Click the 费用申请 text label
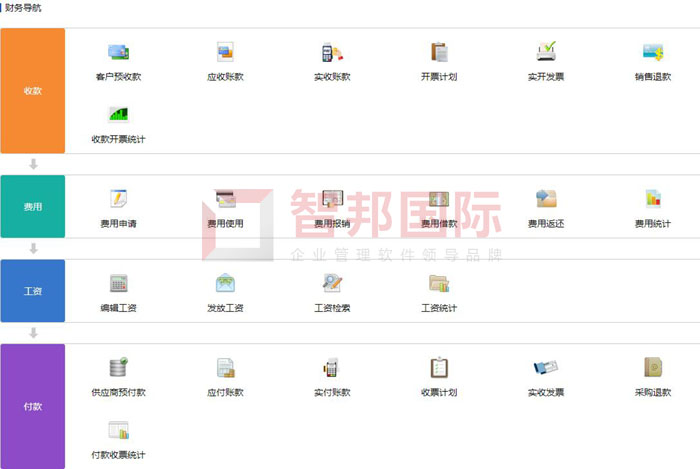700x469 pixels. [118, 224]
